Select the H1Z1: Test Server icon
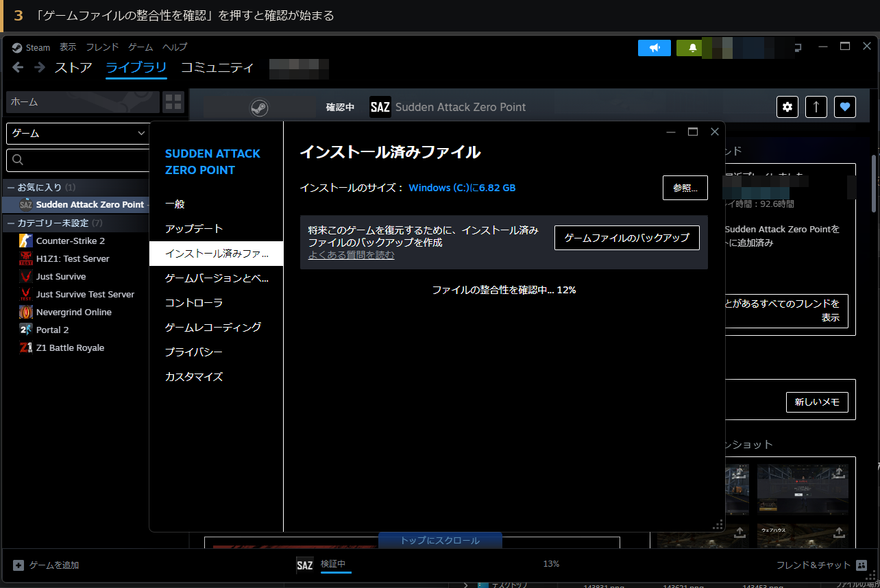 tap(25, 258)
